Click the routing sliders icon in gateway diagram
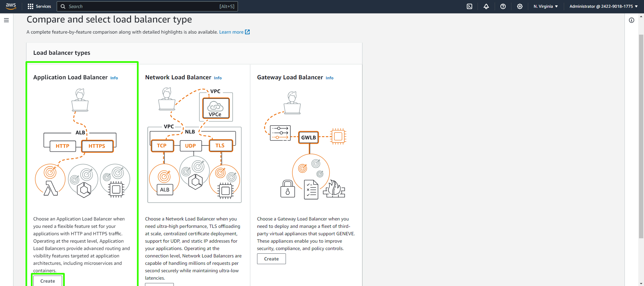The image size is (644, 286). tap(280, 133)
